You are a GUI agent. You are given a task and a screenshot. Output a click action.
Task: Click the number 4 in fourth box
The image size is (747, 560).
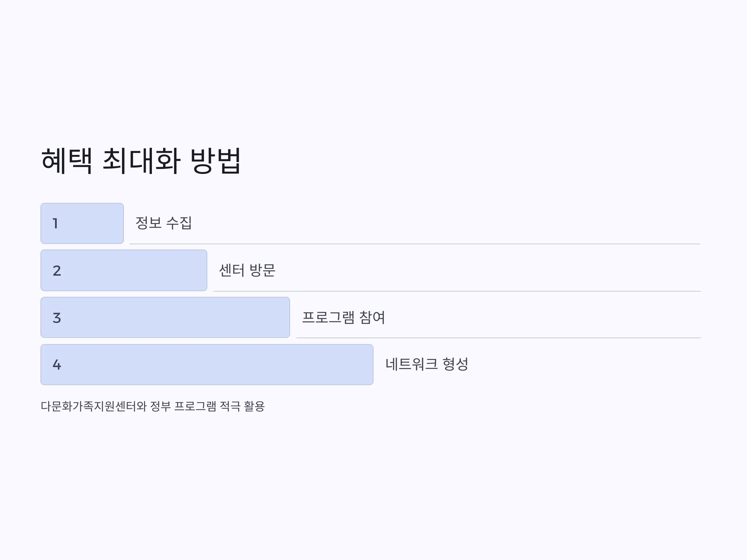point(57,365)
